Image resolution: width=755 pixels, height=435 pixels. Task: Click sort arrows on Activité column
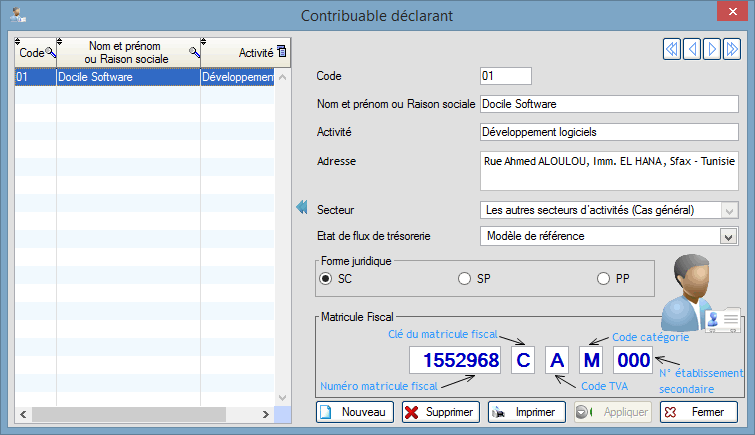tap(203, 41)
